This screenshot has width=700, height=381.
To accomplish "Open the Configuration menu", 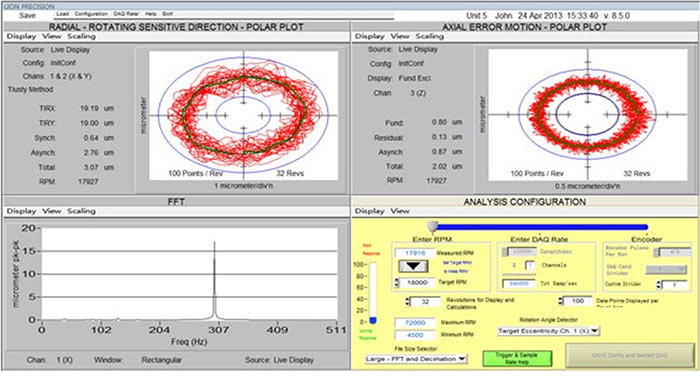I will pos(91,14).
